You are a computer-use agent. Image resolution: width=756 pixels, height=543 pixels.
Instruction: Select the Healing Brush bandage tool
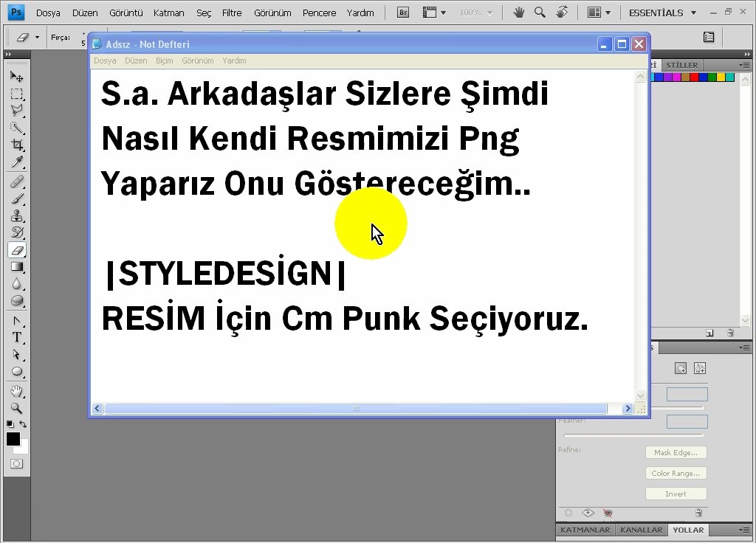coord(17,181)
